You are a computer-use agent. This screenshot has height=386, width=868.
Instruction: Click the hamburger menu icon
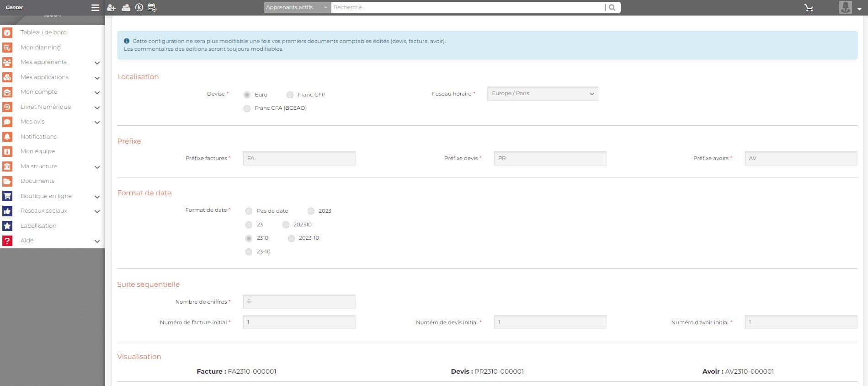coord(95,8)
